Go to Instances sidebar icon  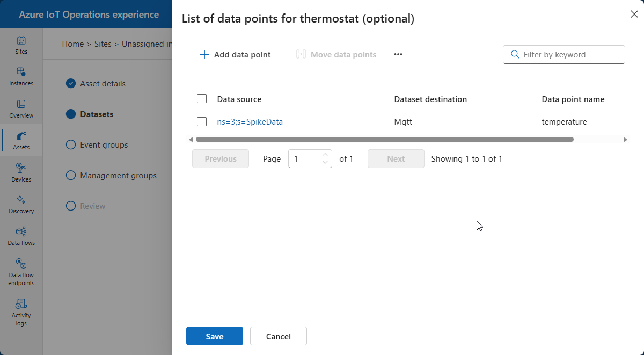coord(21,77)
